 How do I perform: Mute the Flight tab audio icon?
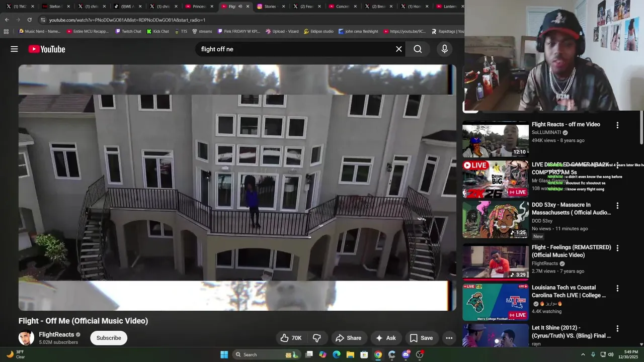pyautogui.click(x=240, y=7)
